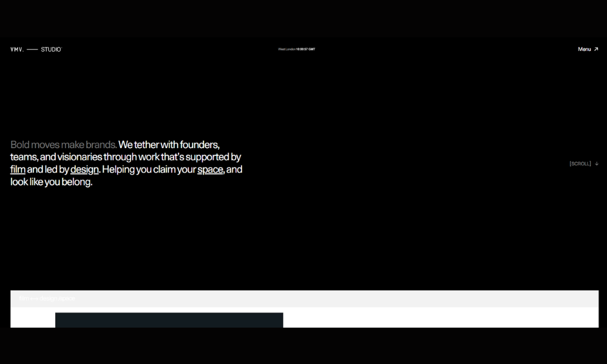The height and width of the screenshot is (364, 607).
Task: Follow the underlined "design" link in the headline
Action: pyautogui.click(x=84, y=170)
